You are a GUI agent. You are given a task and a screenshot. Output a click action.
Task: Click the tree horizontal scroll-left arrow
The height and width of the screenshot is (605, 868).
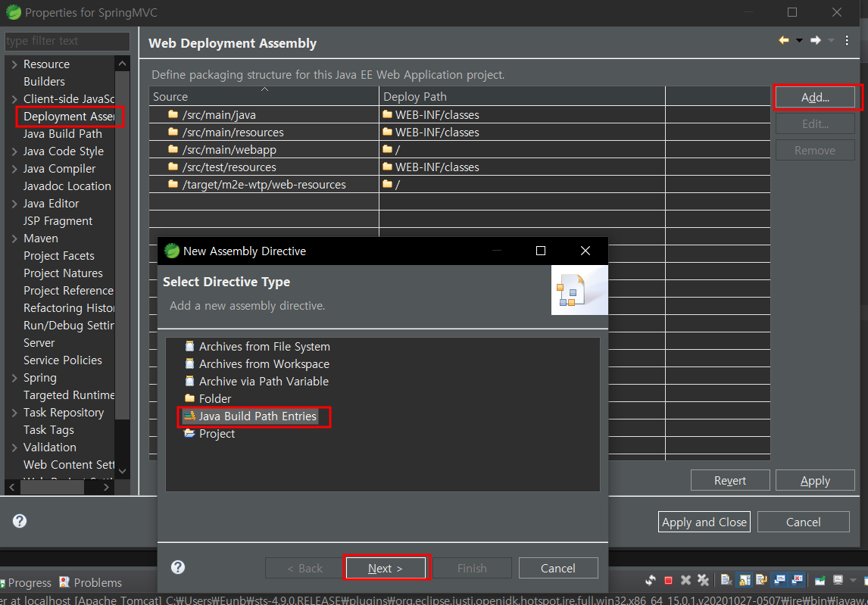pos(12,487)
